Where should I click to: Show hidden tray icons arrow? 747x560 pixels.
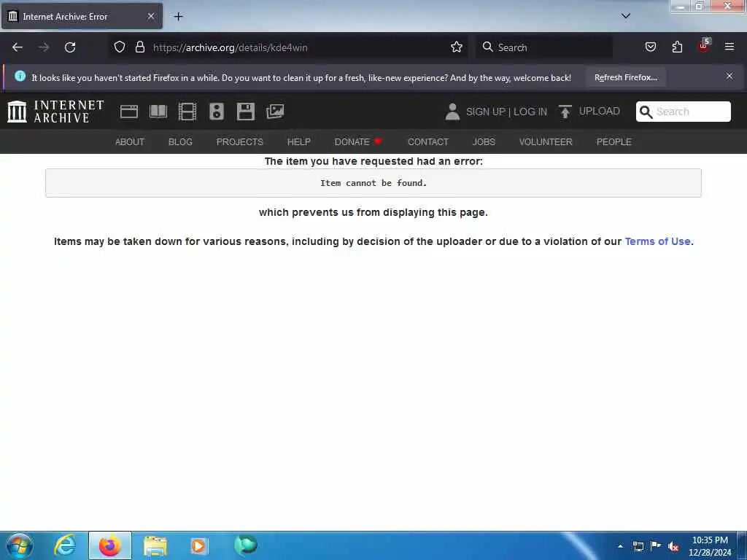(x=620, y=546)
